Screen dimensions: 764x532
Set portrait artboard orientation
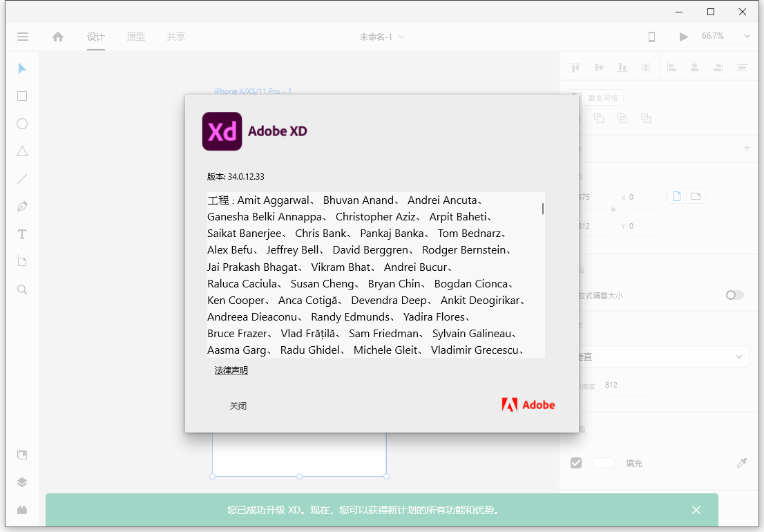point(677,196)
